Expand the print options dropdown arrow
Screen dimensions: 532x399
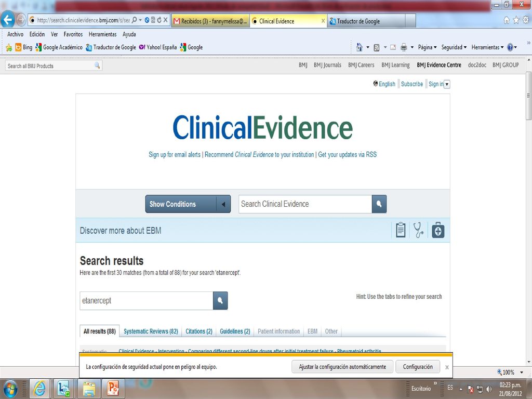pos(412,47)
